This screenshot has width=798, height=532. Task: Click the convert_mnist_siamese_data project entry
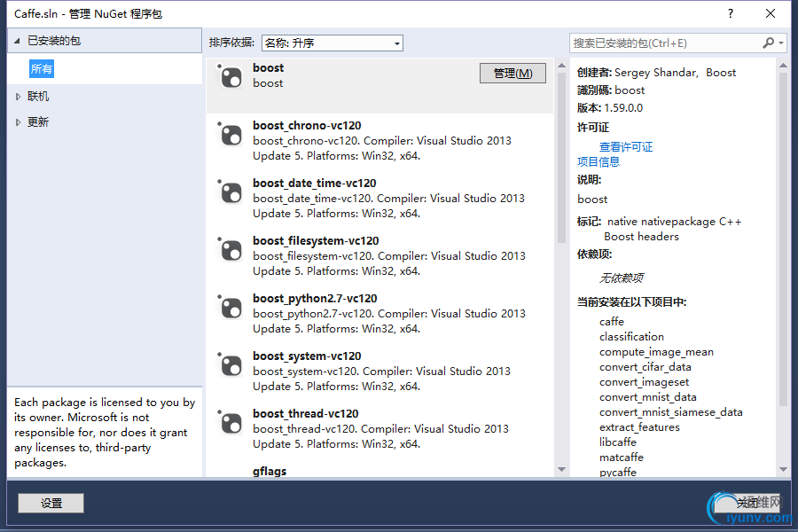pyautogui.click(x=671, y=411)
